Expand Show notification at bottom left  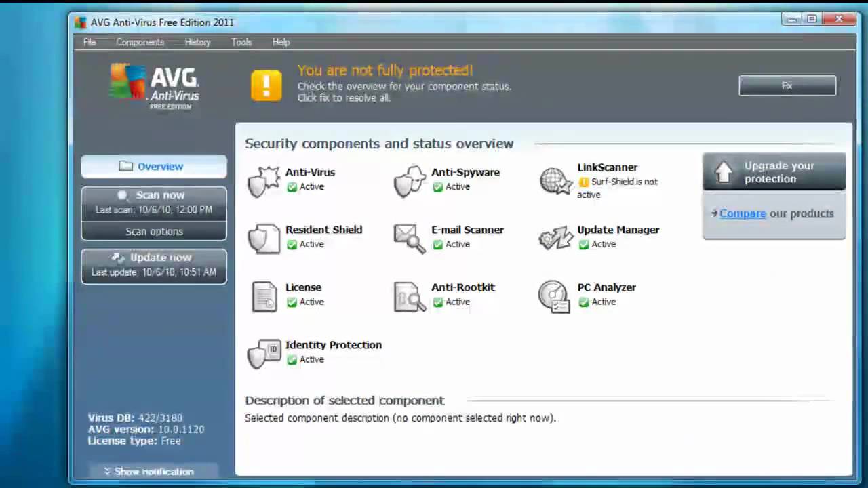click(154, 471)
